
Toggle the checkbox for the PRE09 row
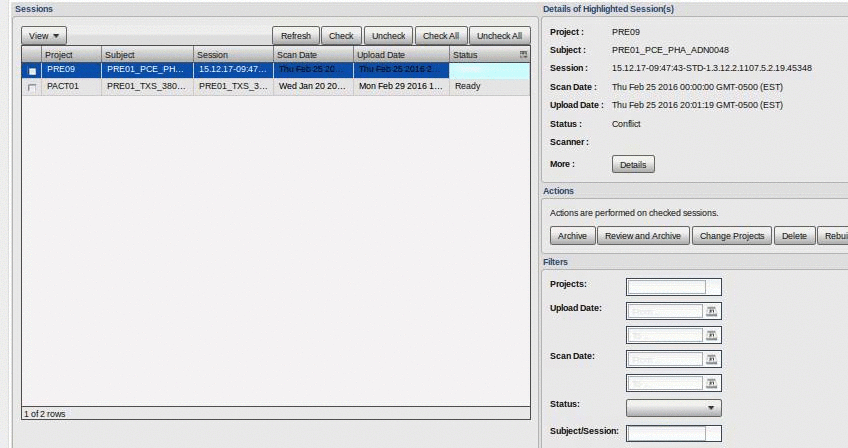(x=32, y=71)
